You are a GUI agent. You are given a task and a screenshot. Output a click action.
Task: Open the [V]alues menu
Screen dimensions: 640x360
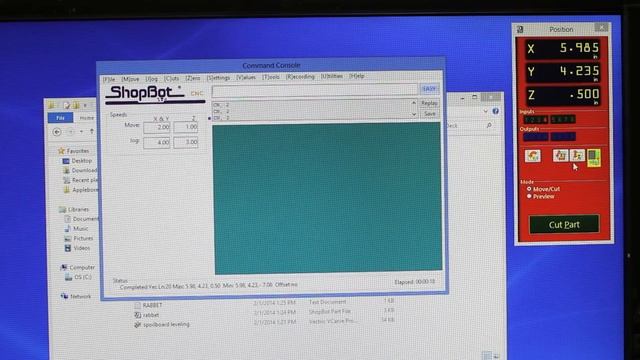point(246,77)
